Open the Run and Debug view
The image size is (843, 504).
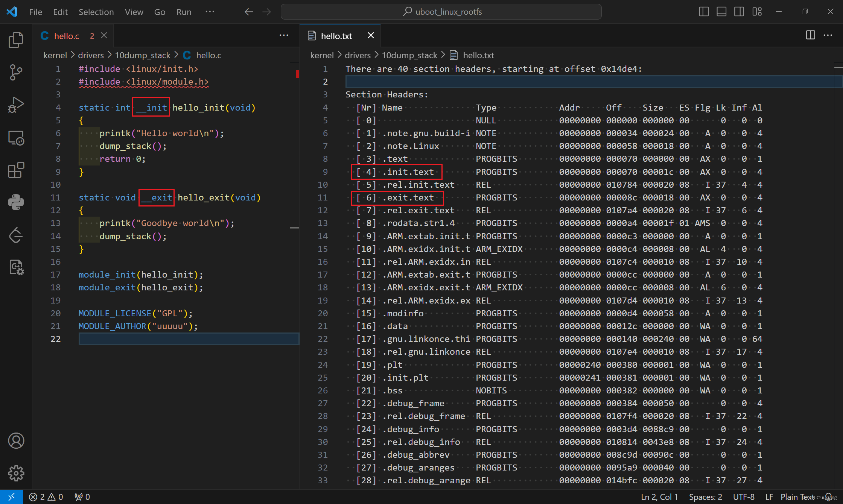(16, 105)
